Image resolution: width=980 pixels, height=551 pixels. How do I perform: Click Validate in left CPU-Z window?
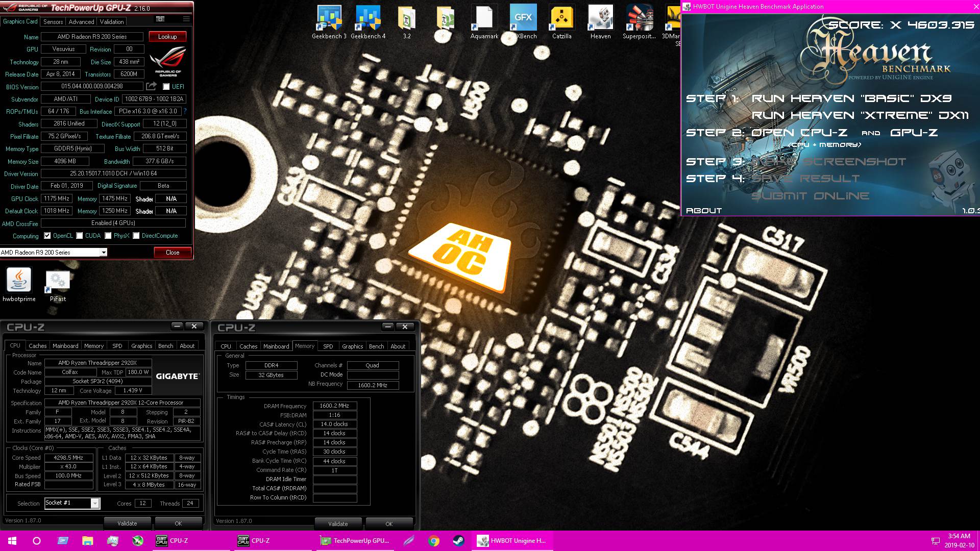pos(127,523)
